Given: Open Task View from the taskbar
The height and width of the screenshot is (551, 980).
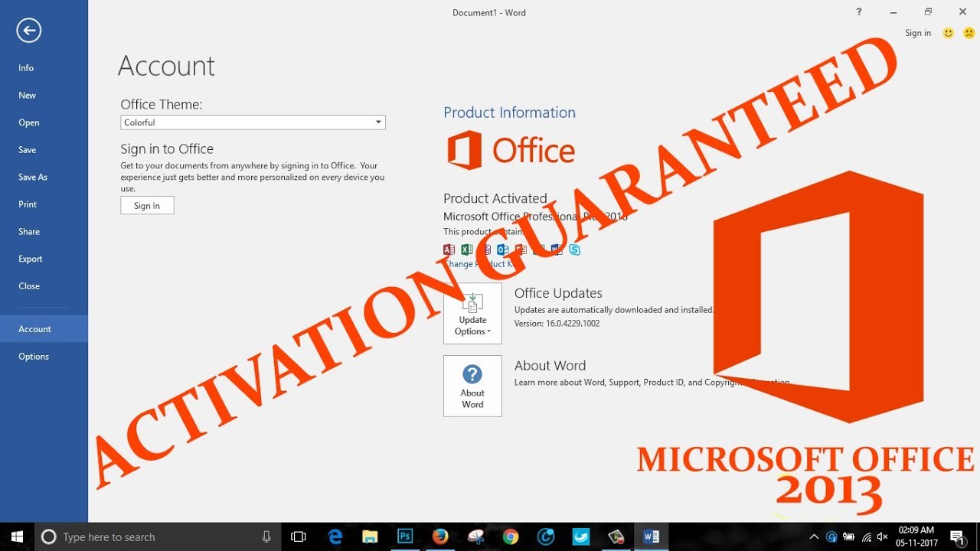Looking at the screenshot, I should click(299, 536).
